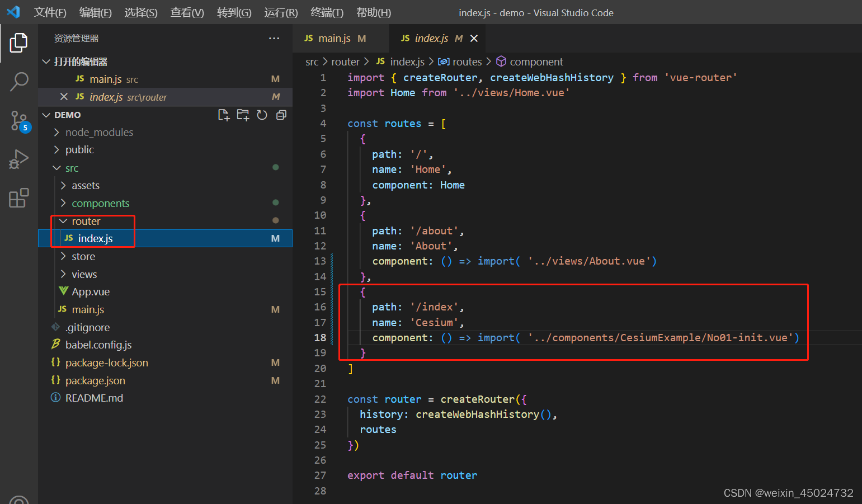Screen dimensions: 862x504
Task: Click component in the breadcrumb path
Action: click(536, 62)
